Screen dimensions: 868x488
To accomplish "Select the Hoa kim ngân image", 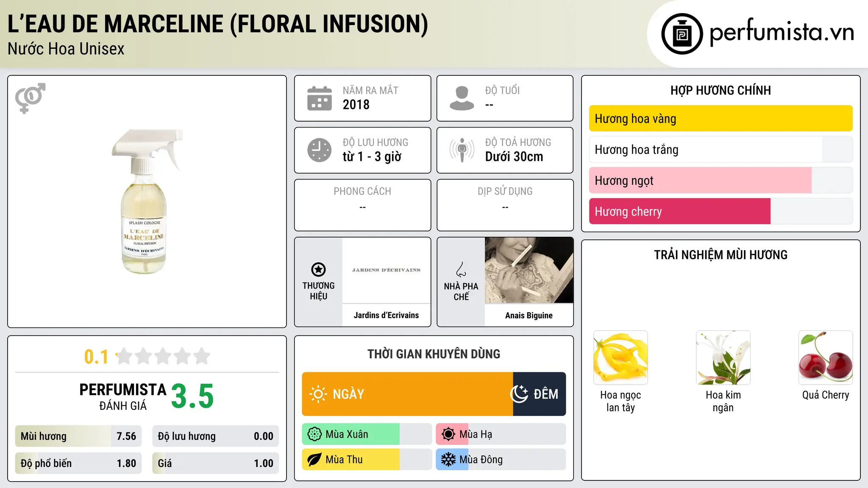I will coord(723,358).
